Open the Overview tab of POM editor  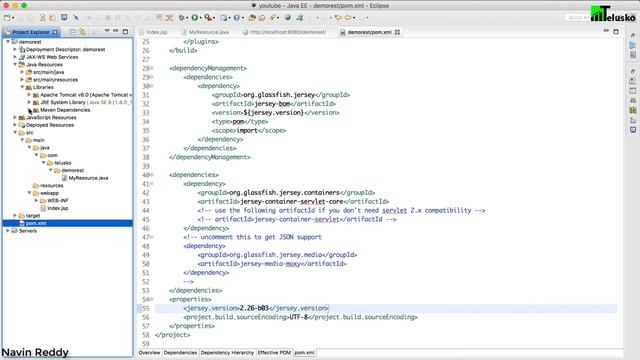(x=149, y=352)
